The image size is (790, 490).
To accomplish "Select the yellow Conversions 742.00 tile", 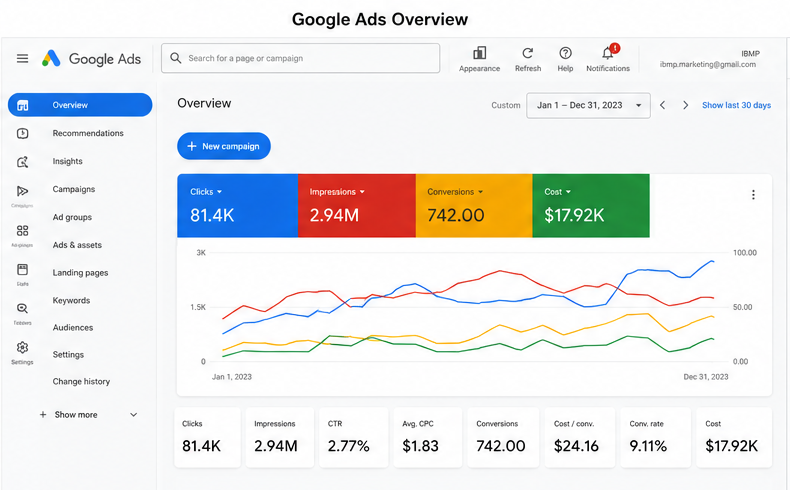I will point(474,205).
